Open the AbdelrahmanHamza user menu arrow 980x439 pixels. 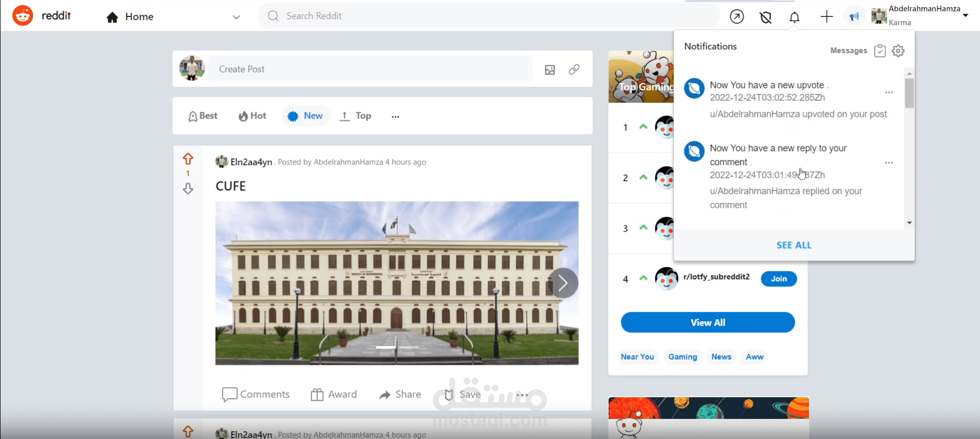click(x=966, y=16)
